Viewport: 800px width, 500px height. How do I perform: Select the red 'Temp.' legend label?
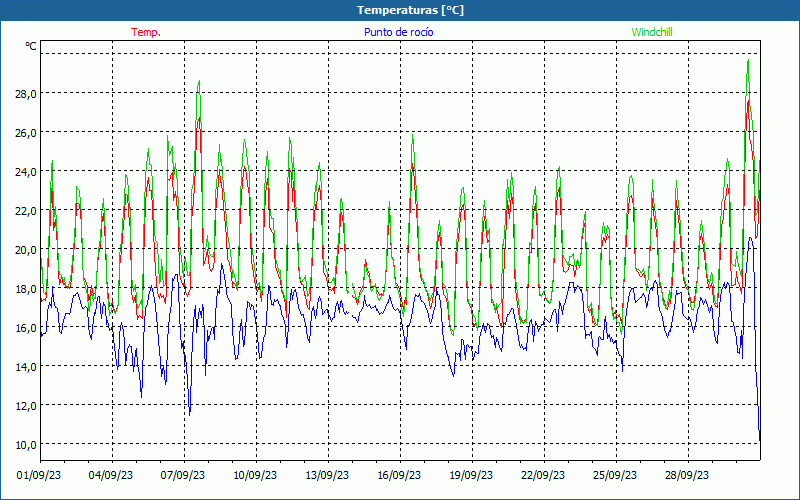point(146,32)
